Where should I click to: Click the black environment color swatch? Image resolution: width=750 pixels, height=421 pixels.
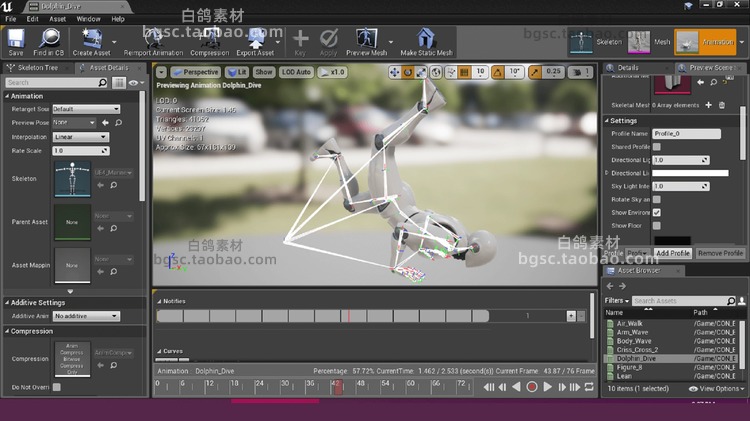click(x=672, y=240)
